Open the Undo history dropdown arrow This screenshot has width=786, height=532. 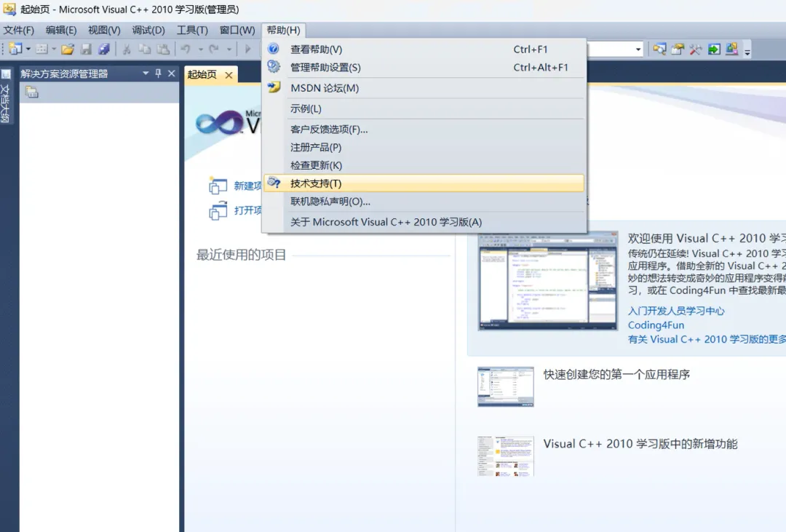pos(201,49)
